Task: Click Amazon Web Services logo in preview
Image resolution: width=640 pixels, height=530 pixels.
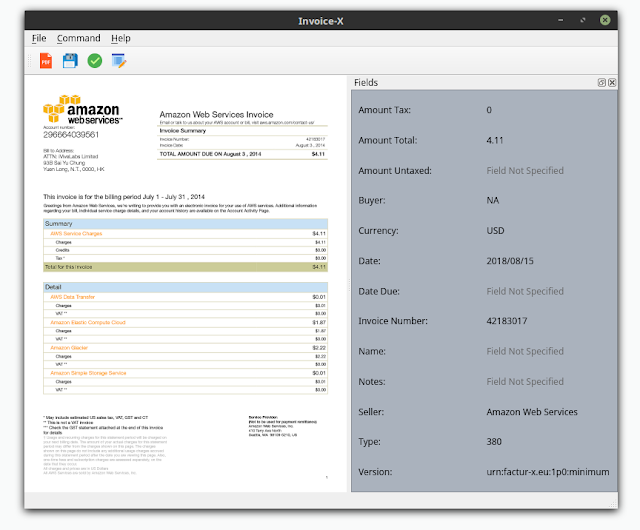Action: (x=82, y=109)
